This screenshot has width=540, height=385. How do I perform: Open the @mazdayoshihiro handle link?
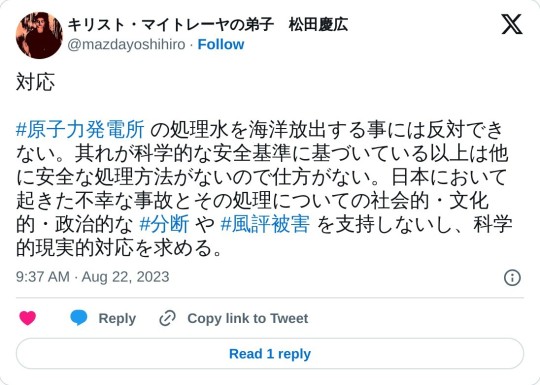click(126, 45)
